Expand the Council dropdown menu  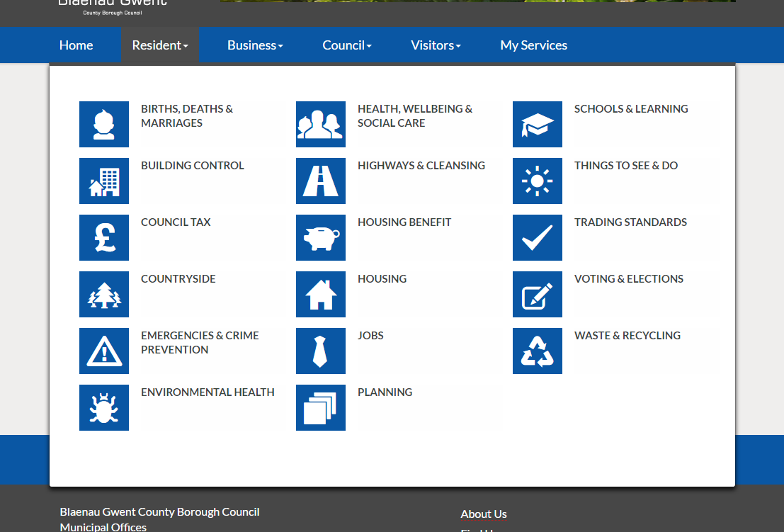click(x=347, y=45)
